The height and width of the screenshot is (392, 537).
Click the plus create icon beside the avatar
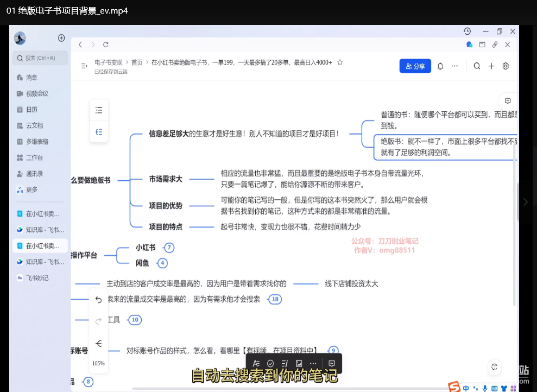click(61, 38)
